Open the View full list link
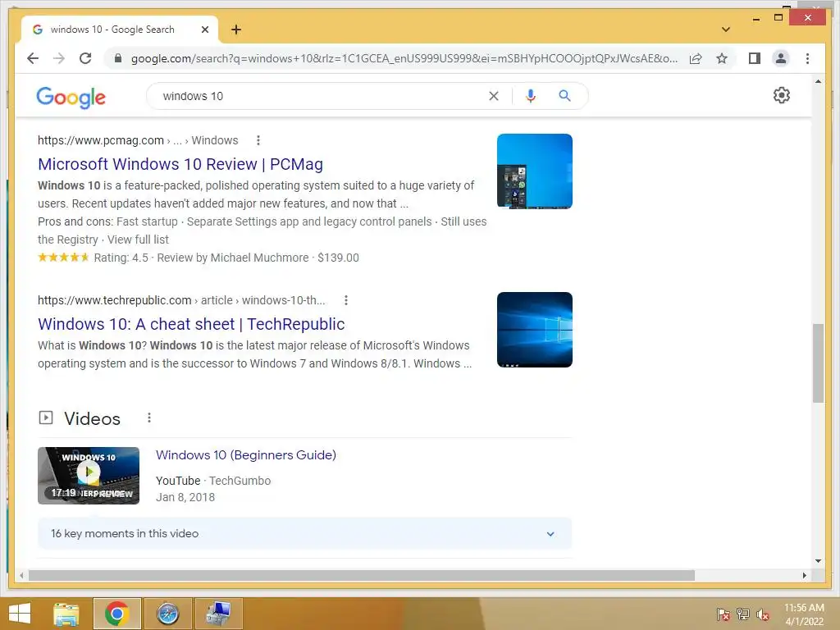Image resolution: width=840 pixels, height=630 pixels. (138, 240)
